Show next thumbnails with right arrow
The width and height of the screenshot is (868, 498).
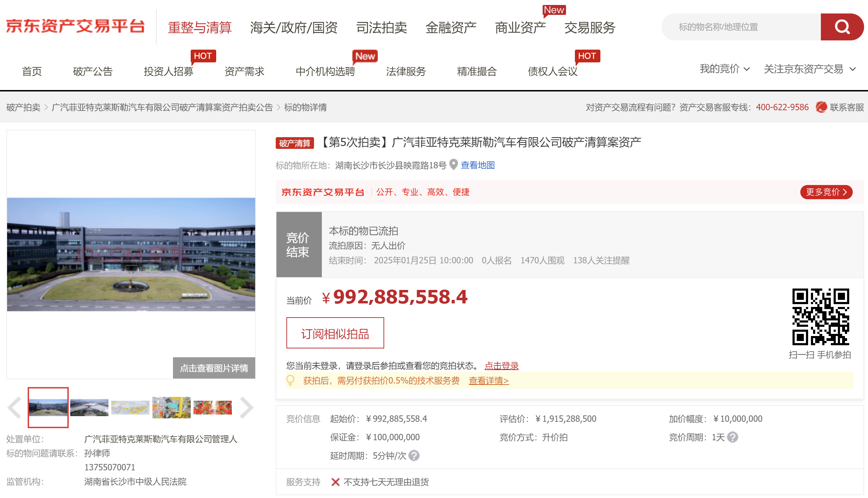coord(247,408)
